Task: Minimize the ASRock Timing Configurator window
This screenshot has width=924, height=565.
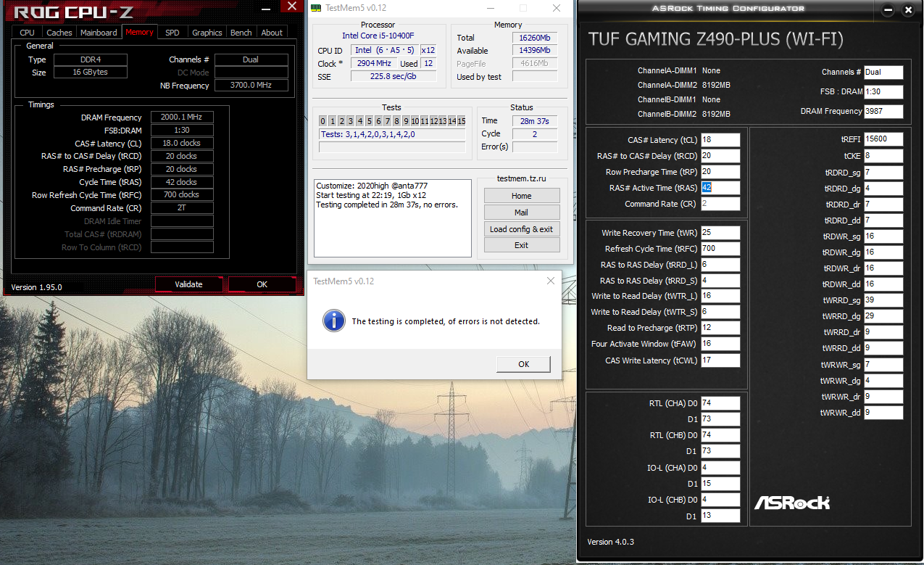Action: click(889, 10)
